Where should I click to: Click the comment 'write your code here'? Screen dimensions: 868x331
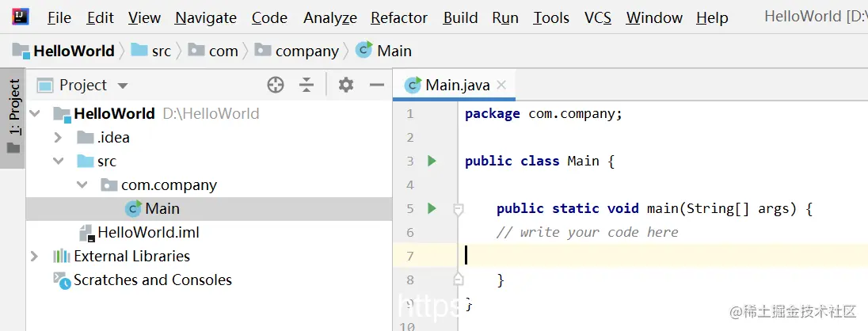tap(599, 233)
